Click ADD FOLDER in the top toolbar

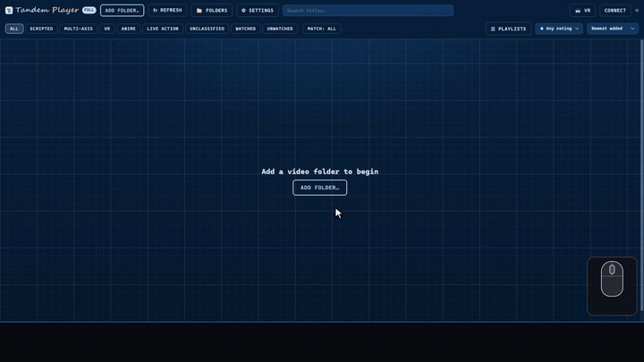pos(122,10)
